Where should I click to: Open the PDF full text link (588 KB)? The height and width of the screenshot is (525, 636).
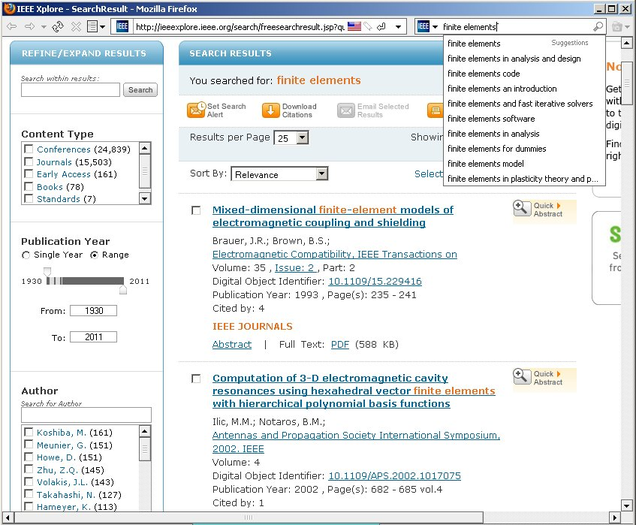[x=340, y=344]
